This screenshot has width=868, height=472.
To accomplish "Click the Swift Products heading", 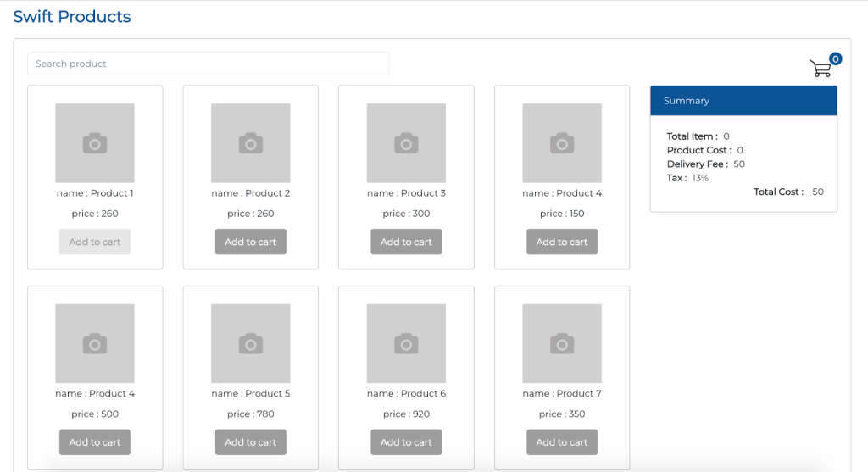I will tap(72, 17).
